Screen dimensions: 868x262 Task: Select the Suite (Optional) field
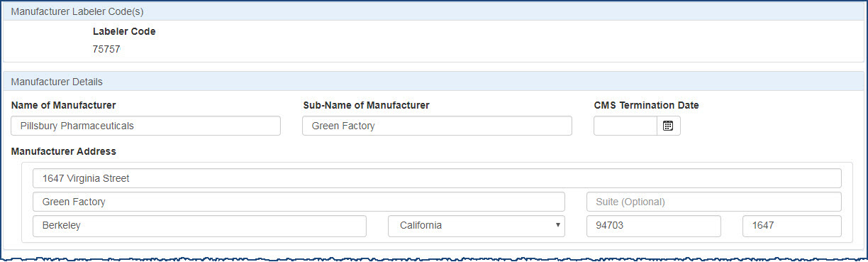714,202
